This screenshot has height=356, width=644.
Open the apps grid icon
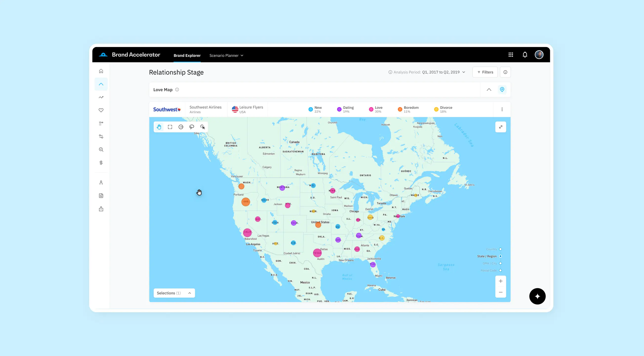tap(511, 55)
